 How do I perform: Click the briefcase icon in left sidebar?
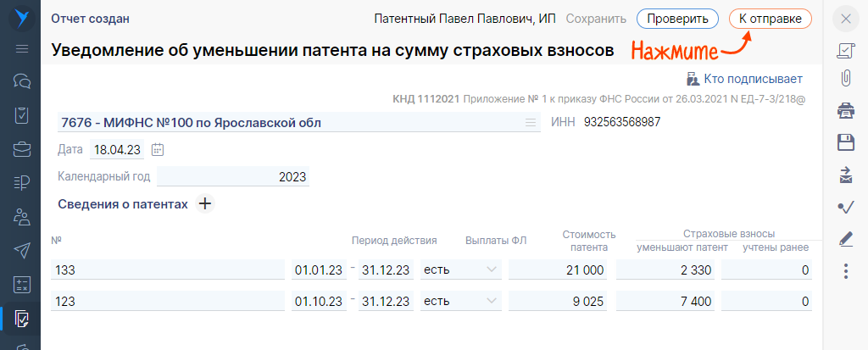click(x=22, y=149)
